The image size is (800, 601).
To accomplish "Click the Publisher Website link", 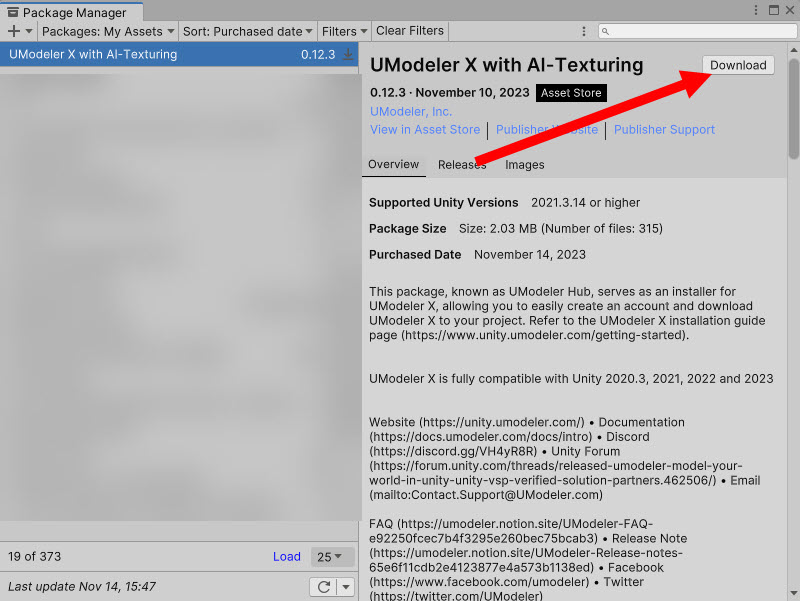I will tap(546, 130).
